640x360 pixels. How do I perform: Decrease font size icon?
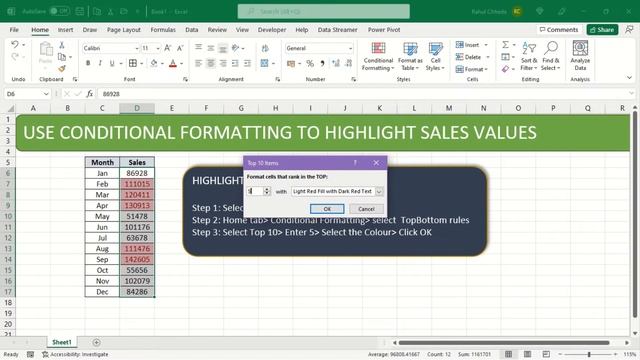tap(180, 48)
